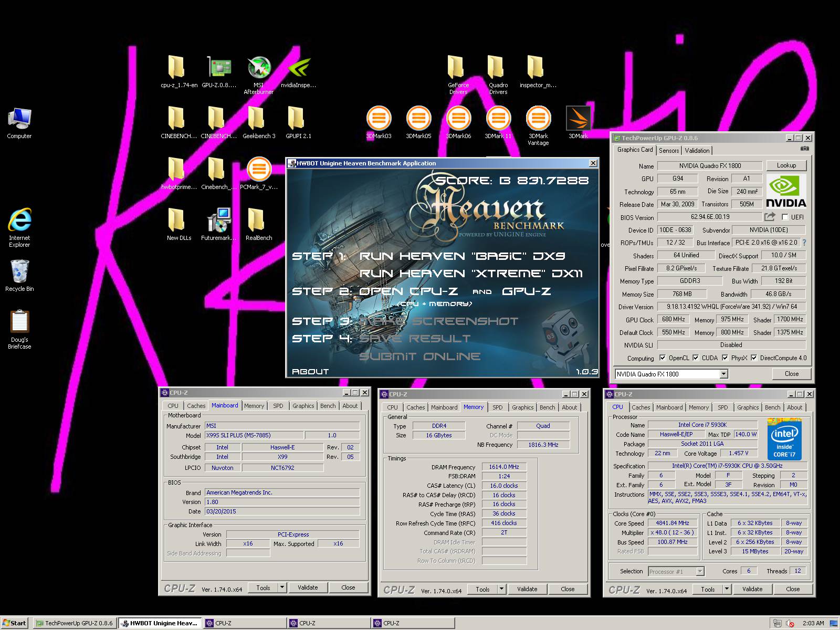Image resolution: width=840 pixels, height=630 pixels.
Task: Click Run Heaven "Basic" DX9
Action: (x=462, y=256)
